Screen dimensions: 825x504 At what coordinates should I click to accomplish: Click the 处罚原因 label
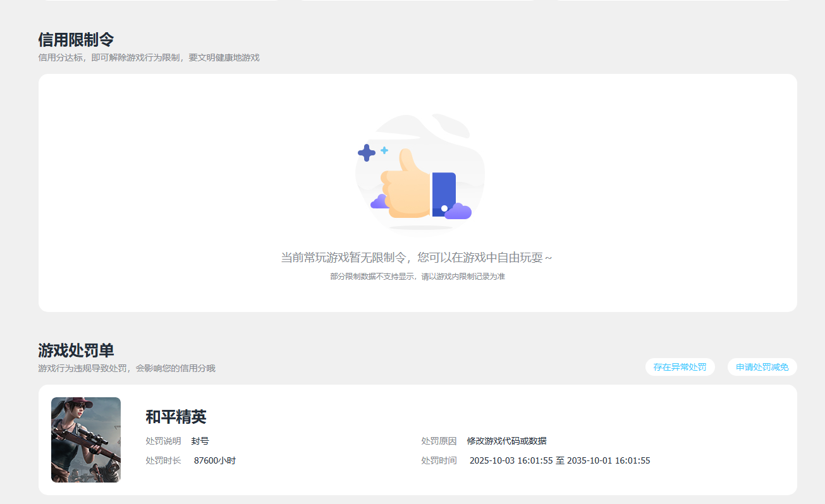pos(439,441)
